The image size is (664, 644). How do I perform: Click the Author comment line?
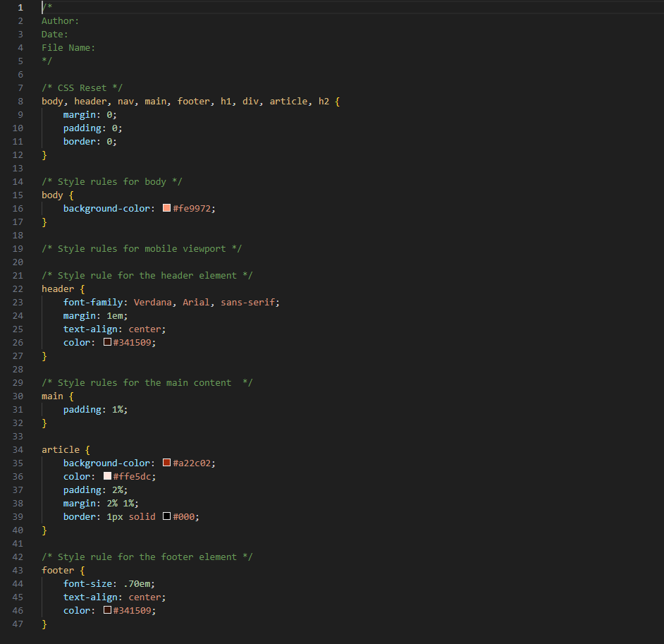coord(60,20)
